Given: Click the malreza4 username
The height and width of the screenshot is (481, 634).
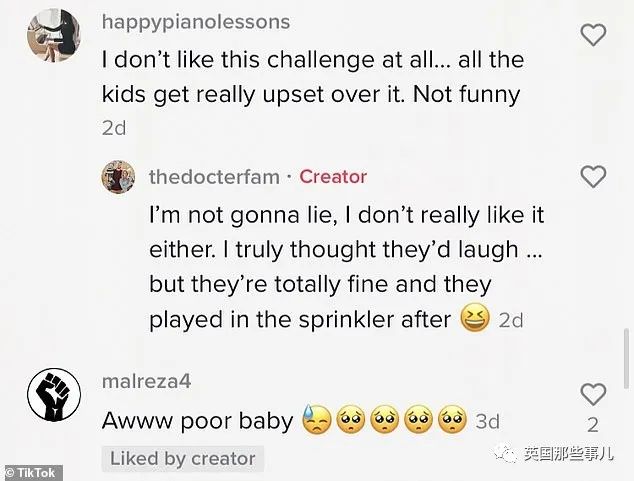Looking at the screenshot, I should pos(146,381).
